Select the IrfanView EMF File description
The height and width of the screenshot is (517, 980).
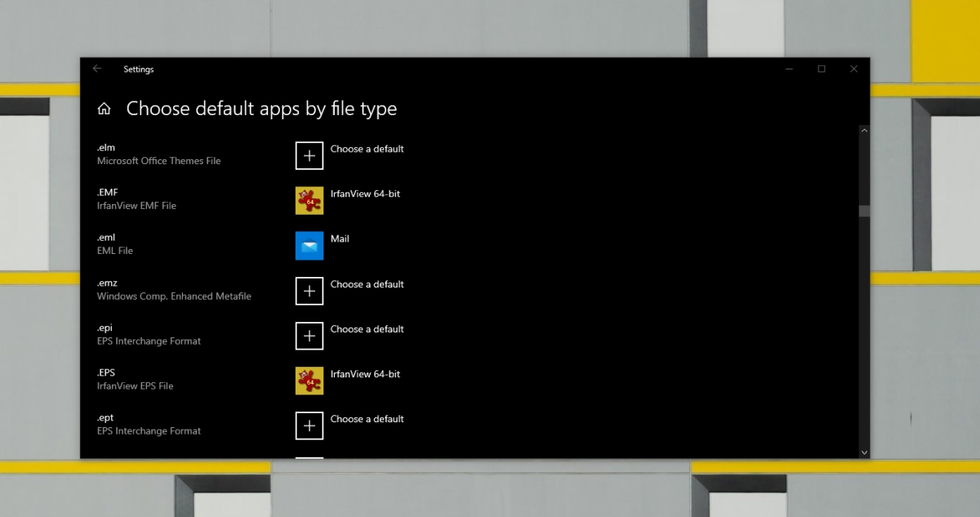click(x=136, y=206)
